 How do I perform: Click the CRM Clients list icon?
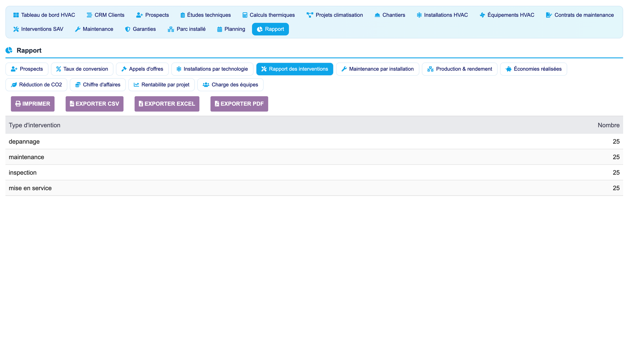tap(89, 15)
